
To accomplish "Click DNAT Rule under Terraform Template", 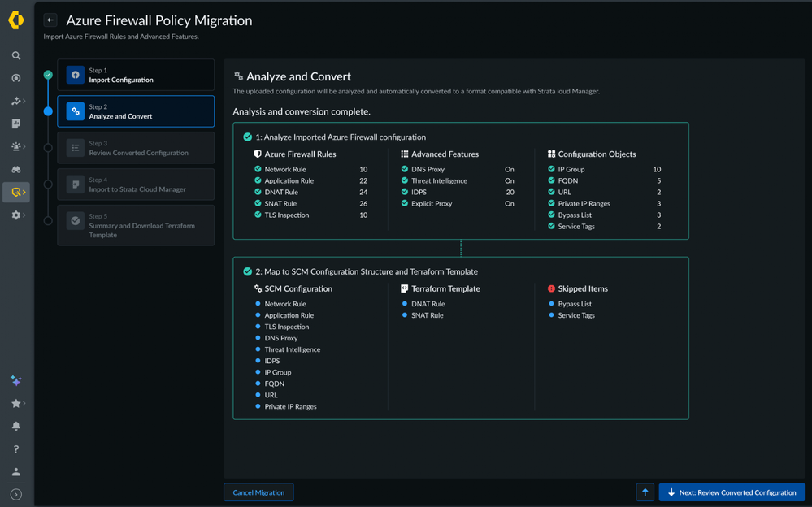I will click(428, 304).
